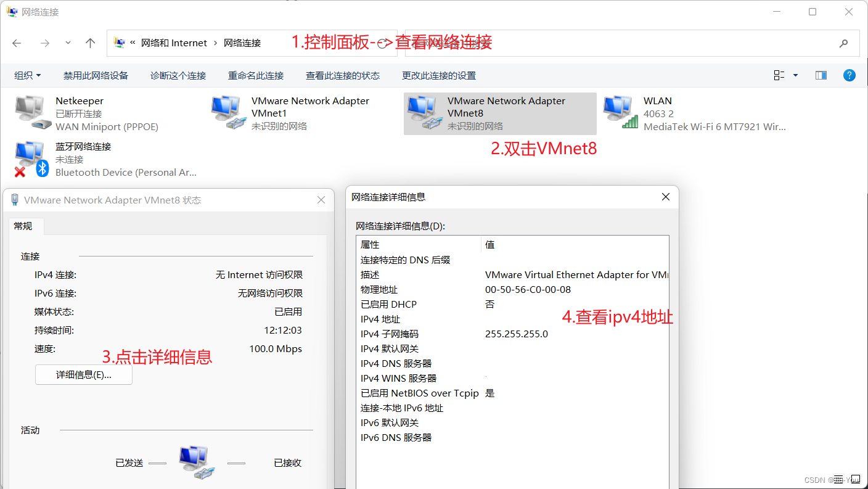The width and height of the screenshot is (868, 489).
Task: Click the activity network computers icon
Action: [197, 462]
